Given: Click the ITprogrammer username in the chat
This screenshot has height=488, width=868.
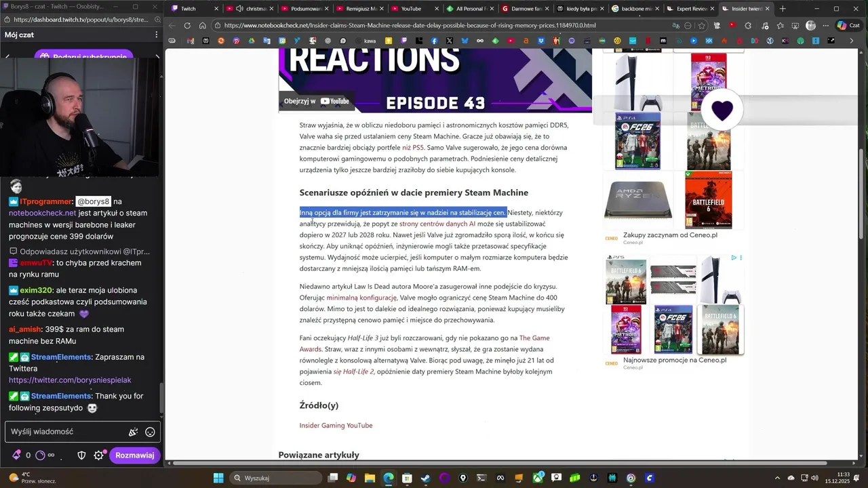Looking at the screenshot, I should 46,201.
